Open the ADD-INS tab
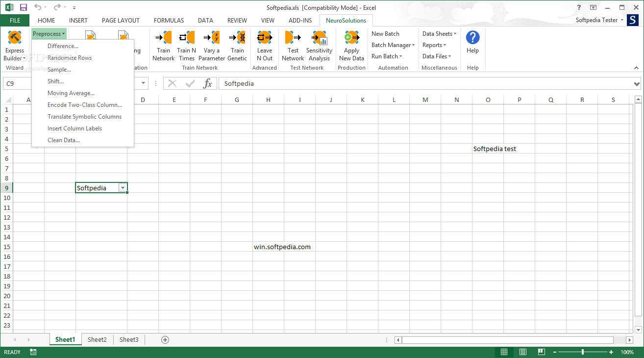644x358 pixels. point(300,21)
